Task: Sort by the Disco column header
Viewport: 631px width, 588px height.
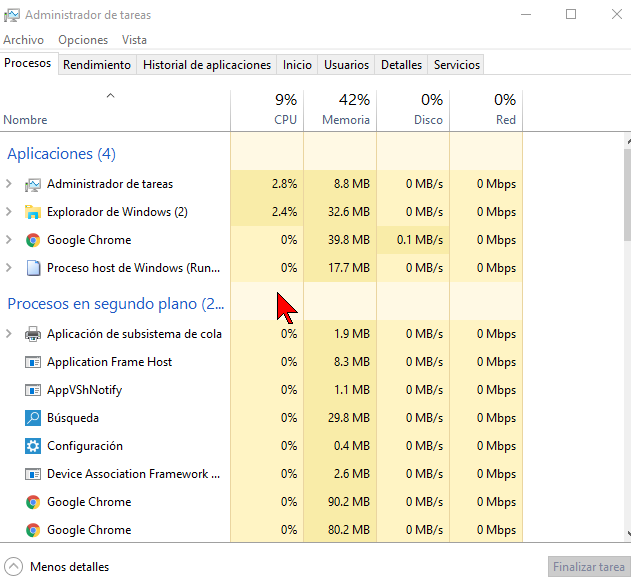Action: pos(413,109)
